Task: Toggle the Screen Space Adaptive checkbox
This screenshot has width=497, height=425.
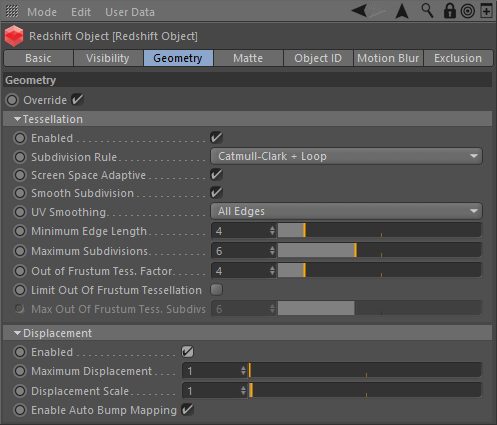Action: coord(216,174)
